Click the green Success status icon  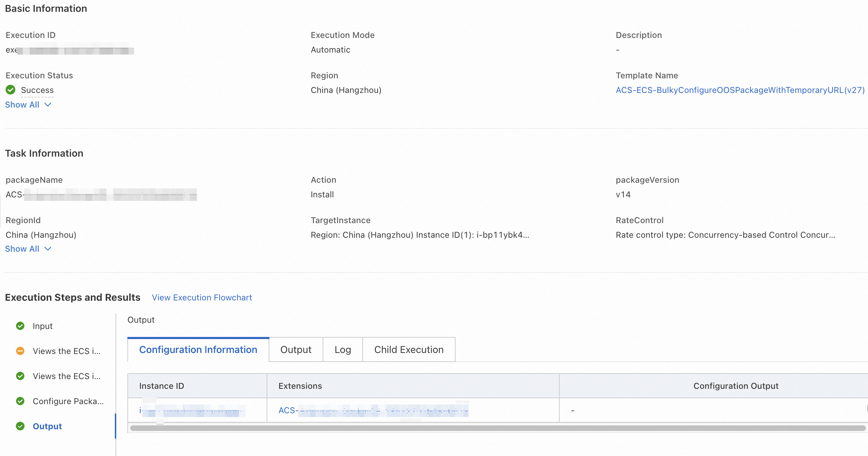click(10, 90)
